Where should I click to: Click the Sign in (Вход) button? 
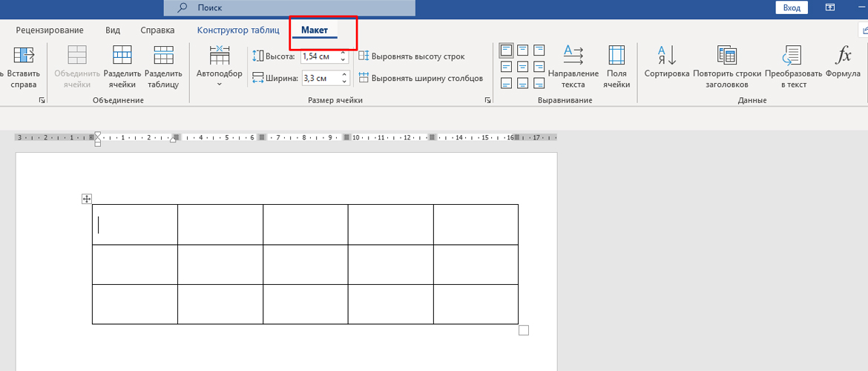click(x=792, y=7)
